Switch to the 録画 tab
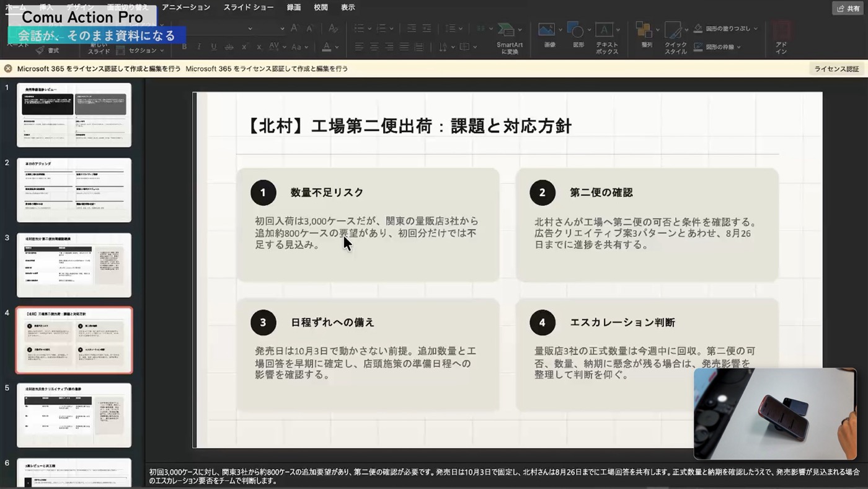Screen dimensions: 868x489 [294, 7]
